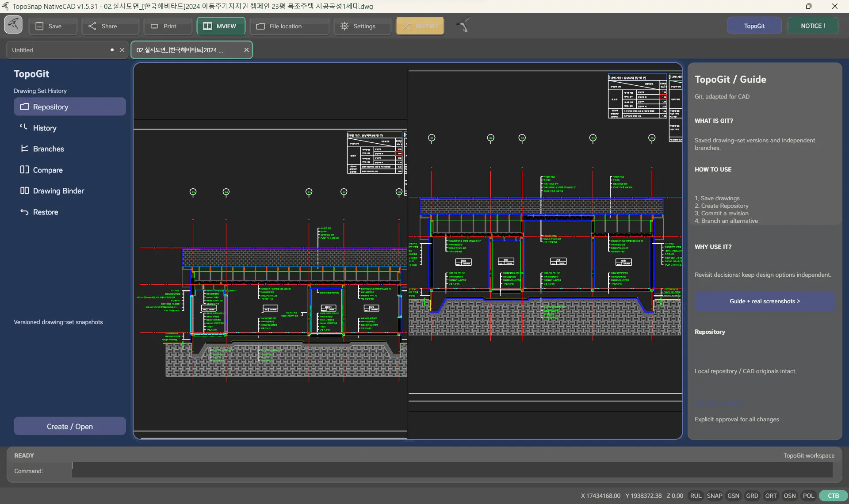Toggle SNAP mode in the status bar
Image resolution: width=849 pixels, height=504 pixels.
point(714,496)
